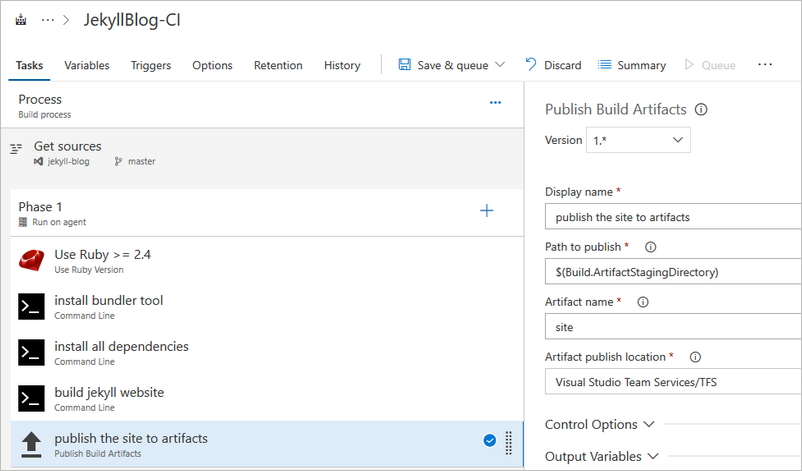Switch to the Triggers tab
Image resolution: width=802 pixels, height=471 pixels.
150,65
